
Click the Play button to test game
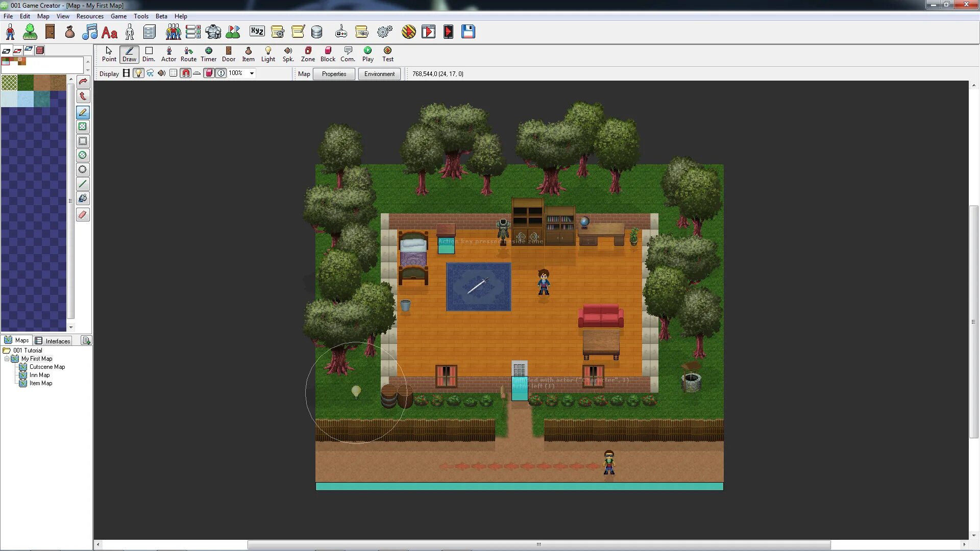[x=367, y=53]
